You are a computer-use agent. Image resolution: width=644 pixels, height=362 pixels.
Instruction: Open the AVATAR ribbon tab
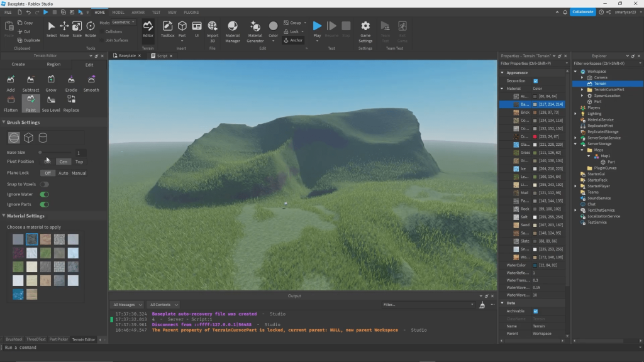pyautogui.click(x=138, y=13)
